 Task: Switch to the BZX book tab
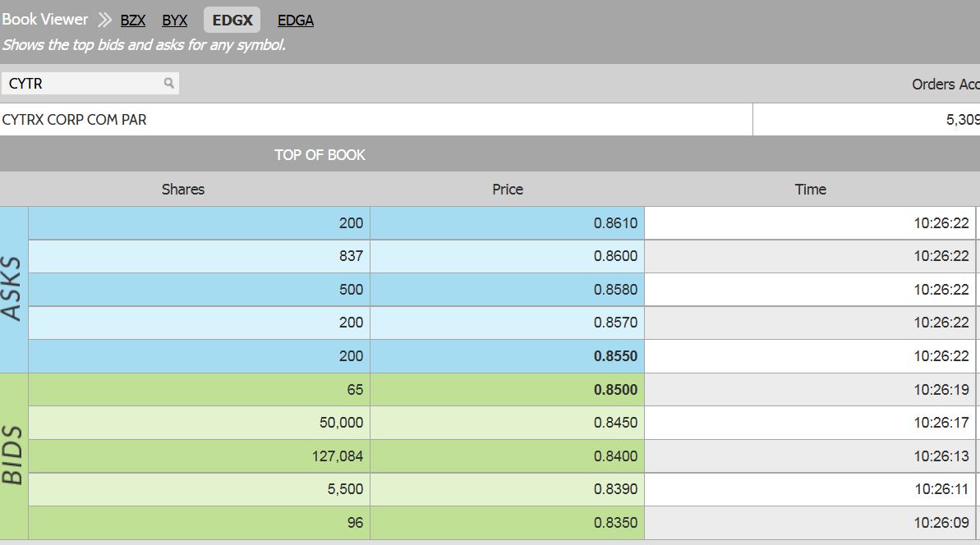pyautogui.click(x=133, y=21)
